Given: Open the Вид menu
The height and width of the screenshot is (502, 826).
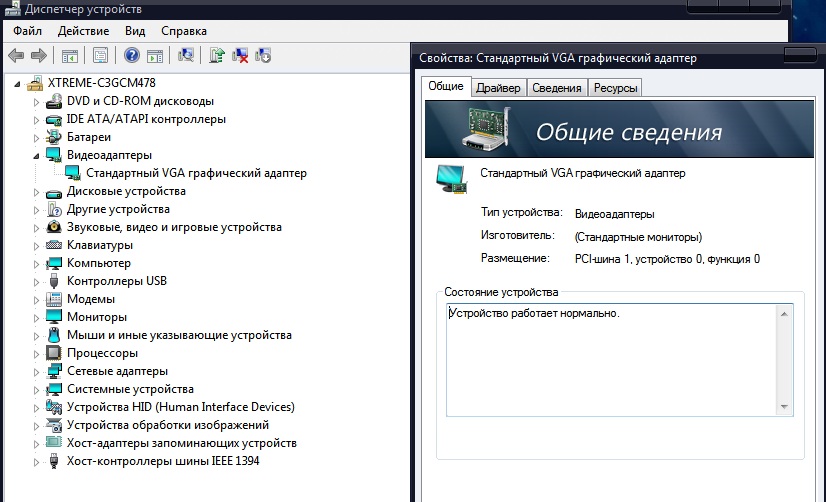Looking at the screenshot, I should click(135, 31).
